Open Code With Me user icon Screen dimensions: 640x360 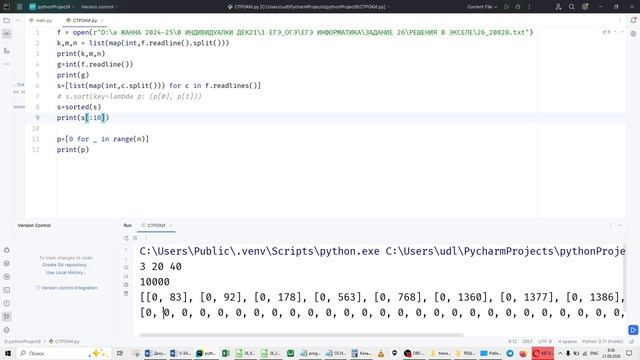click(558, 7)
